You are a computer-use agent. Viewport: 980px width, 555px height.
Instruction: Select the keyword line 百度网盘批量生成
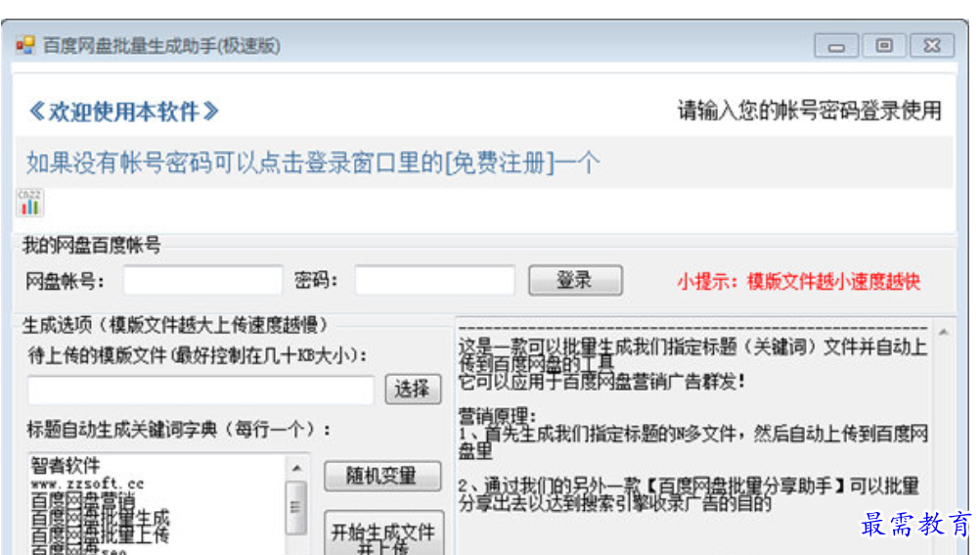pyautogui.click(x=100, y=518)
